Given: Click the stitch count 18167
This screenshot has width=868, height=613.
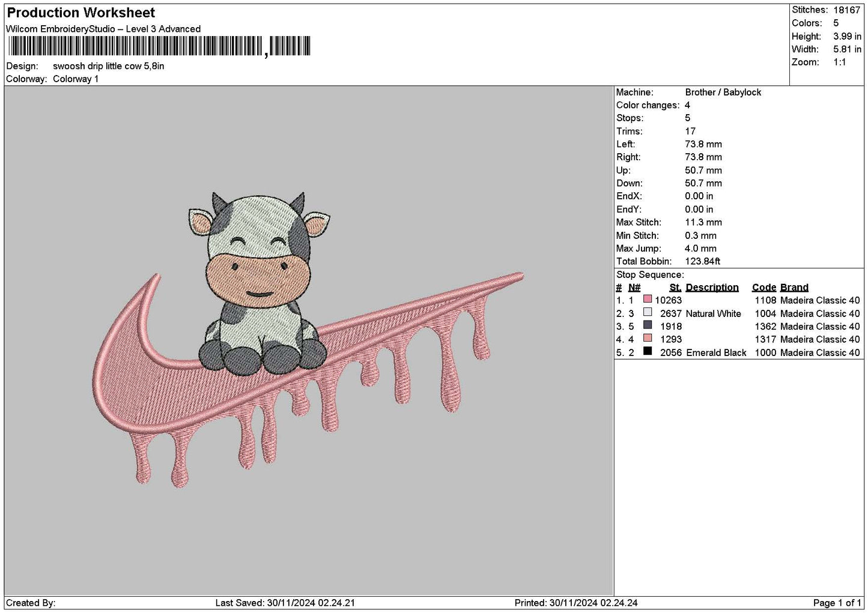Looking at the screenshot, I should tap(847, 10).
